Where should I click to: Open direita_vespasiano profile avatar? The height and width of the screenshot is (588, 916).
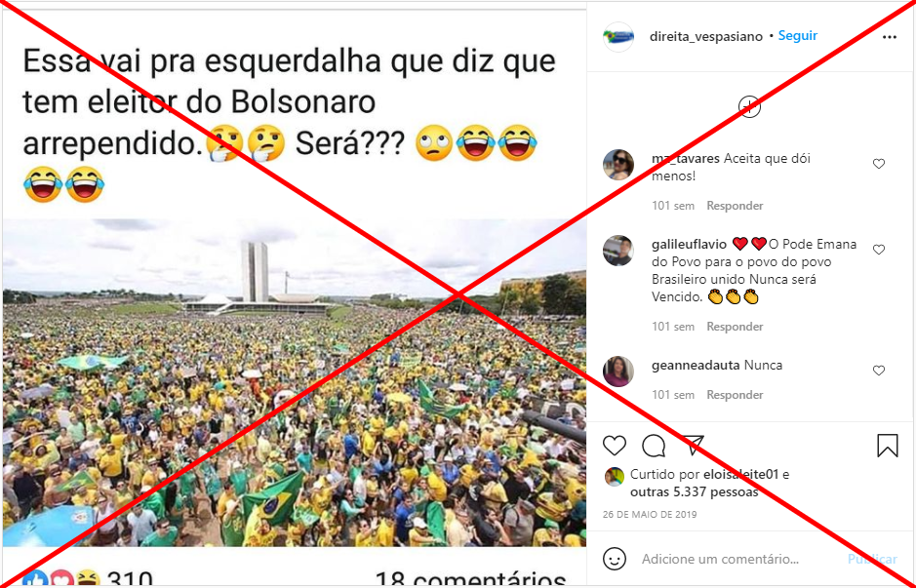point(618,37)
